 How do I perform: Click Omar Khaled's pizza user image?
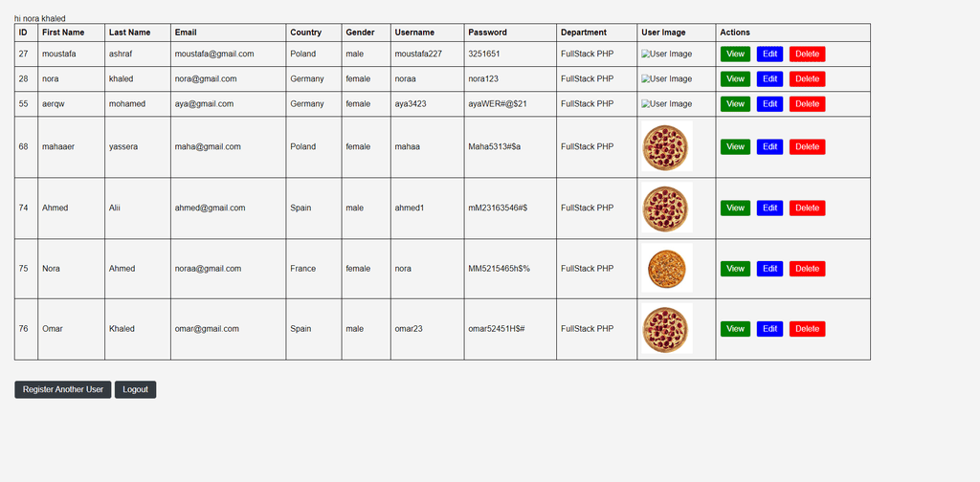(666, 329)
